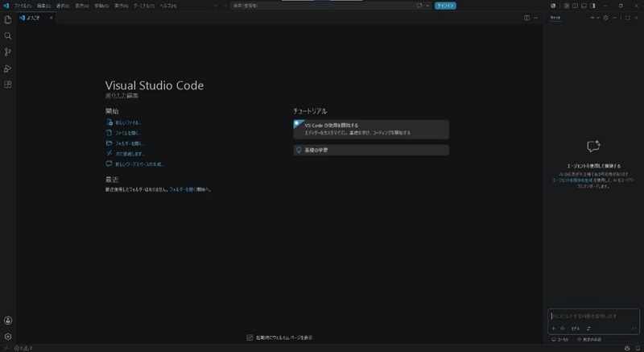Click the tools icon in the chat input

click(x=562, y=328)
